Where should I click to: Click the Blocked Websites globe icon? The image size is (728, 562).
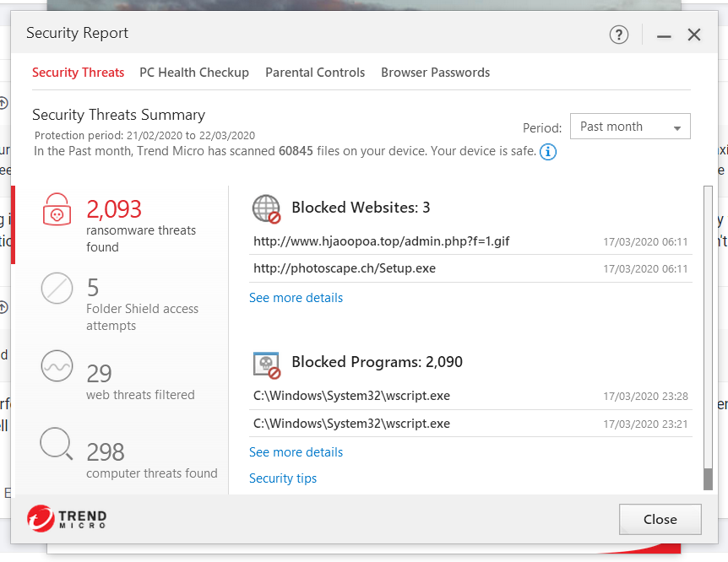(267, 208)
